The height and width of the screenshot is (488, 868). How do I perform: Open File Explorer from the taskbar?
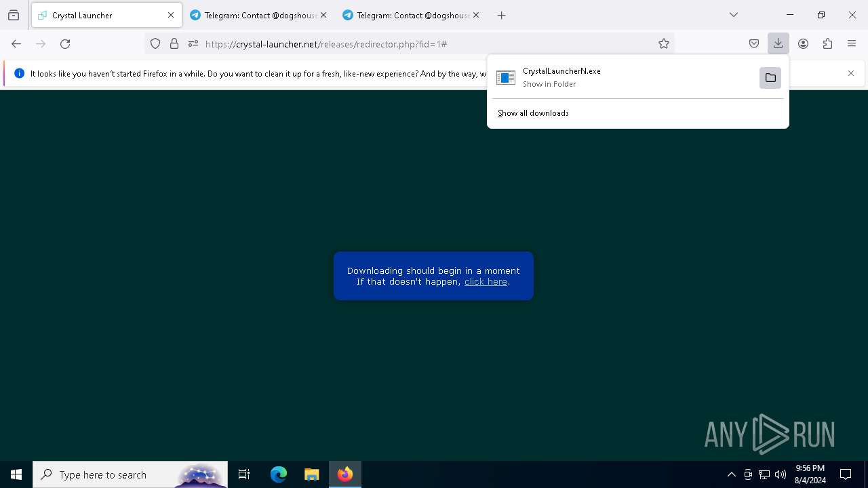[x=311, y=474]
